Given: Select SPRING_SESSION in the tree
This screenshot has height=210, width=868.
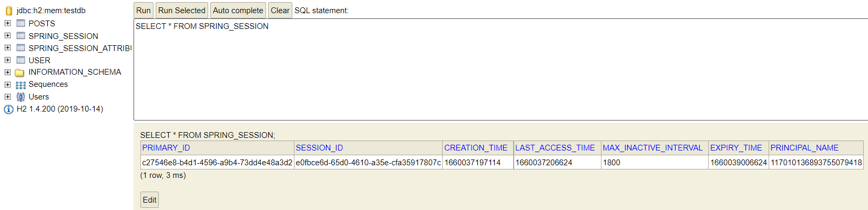Looking at the screenshot, I should tap(64, 36).
